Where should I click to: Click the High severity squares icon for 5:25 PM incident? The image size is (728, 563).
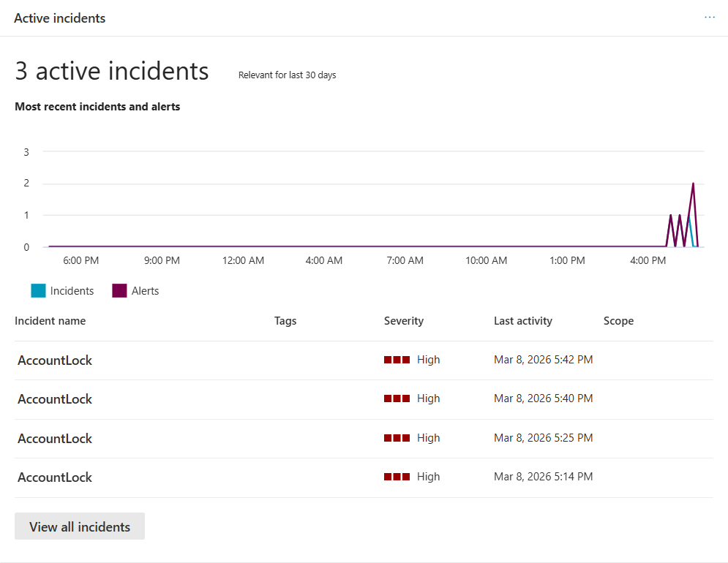tap(397, 438)
